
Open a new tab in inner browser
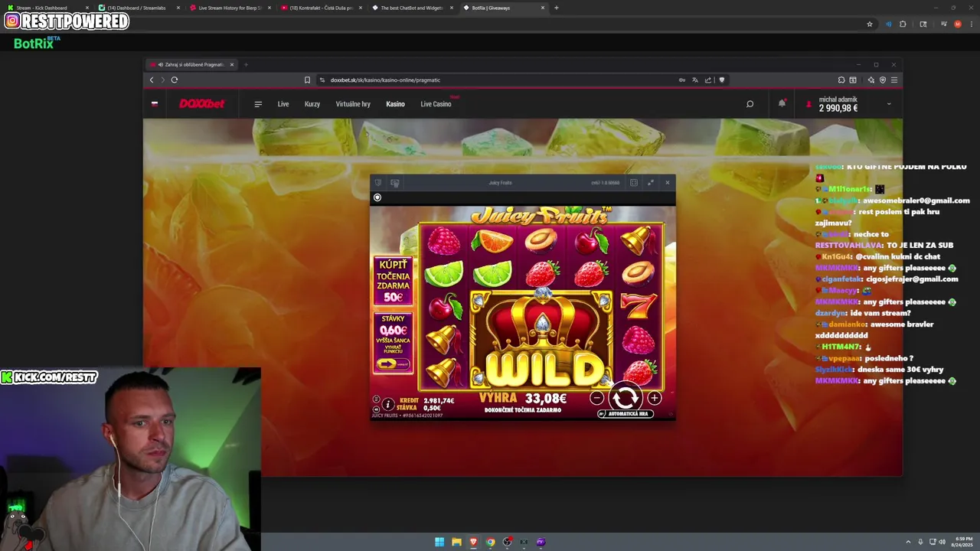[246, 64]
